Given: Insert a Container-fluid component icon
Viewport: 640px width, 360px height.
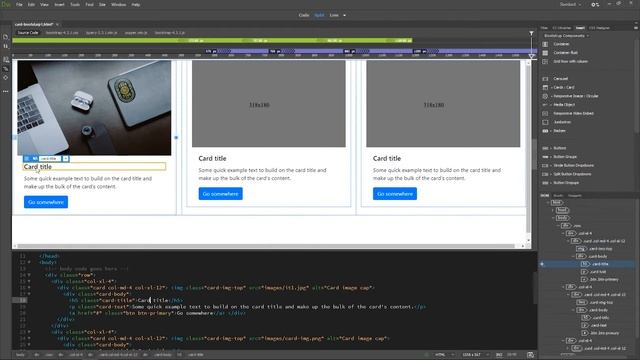Looking at the screenshot, I should point(545,53).
